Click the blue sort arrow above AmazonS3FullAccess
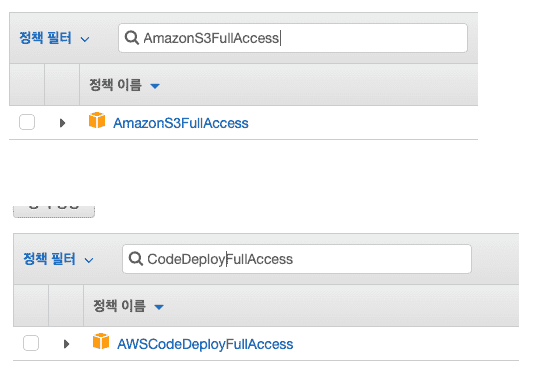Viewport: 539px width, 380px height. point(155,86)
